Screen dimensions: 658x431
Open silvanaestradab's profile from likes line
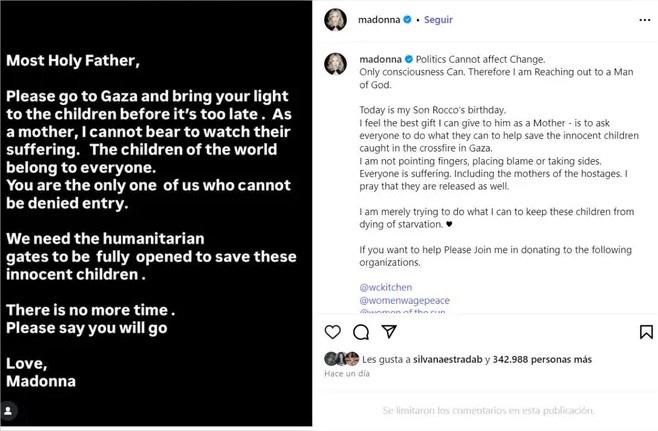point(445,359)
